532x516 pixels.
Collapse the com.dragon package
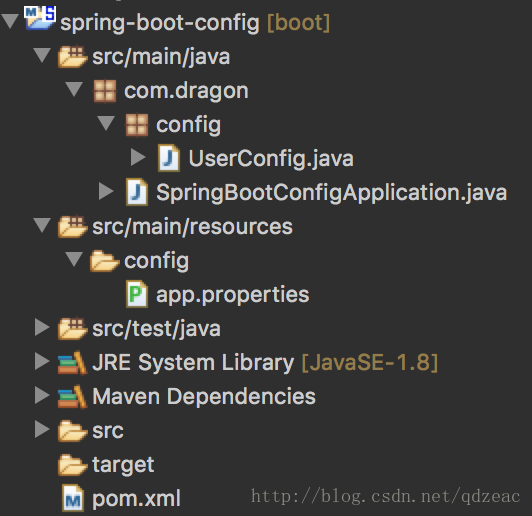point(74,90)
